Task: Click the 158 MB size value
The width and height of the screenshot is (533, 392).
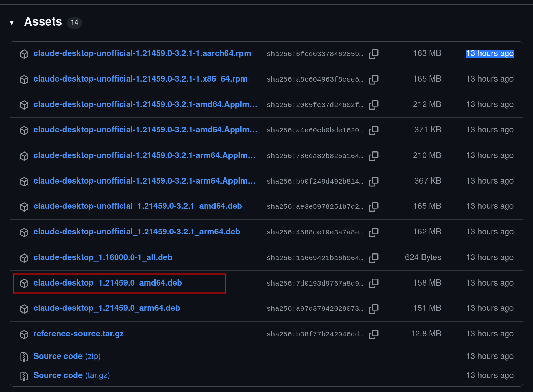Action: pos(427,283)
